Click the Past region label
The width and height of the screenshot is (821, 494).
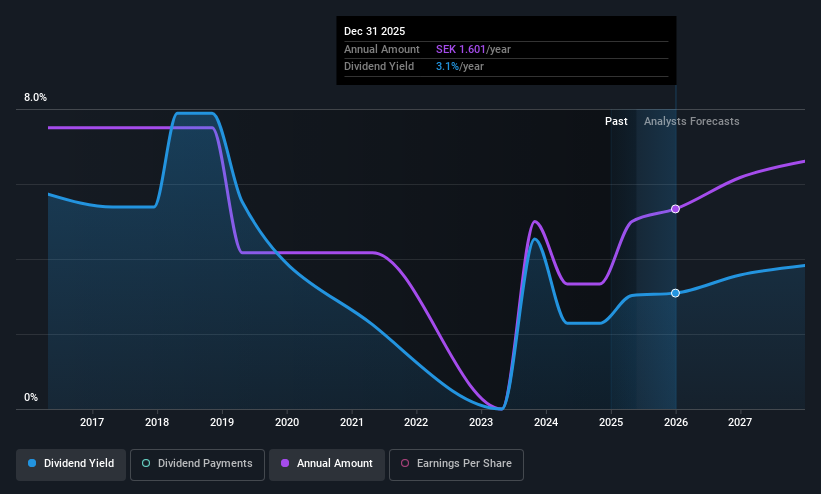tap(616, 122)
